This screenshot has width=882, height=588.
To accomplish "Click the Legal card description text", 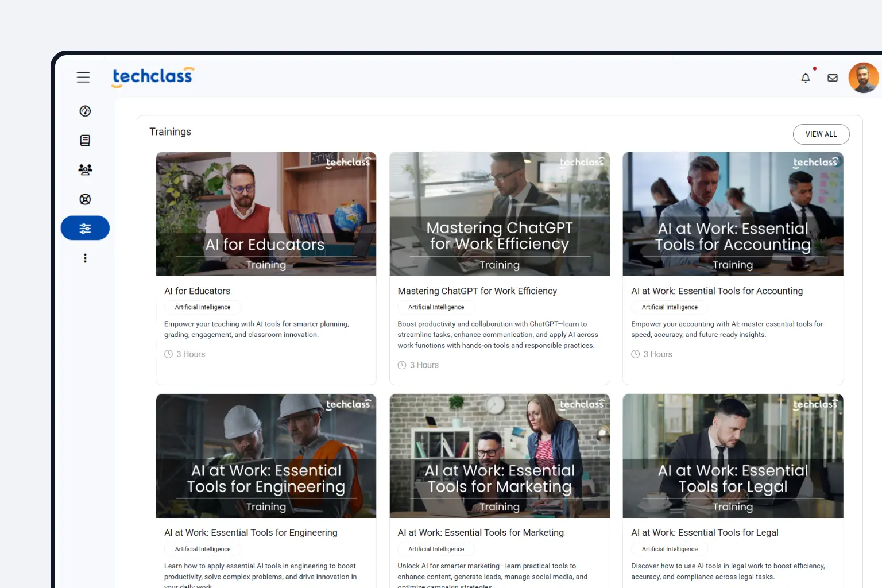I will pyautogui.click(x=728, y=571).
